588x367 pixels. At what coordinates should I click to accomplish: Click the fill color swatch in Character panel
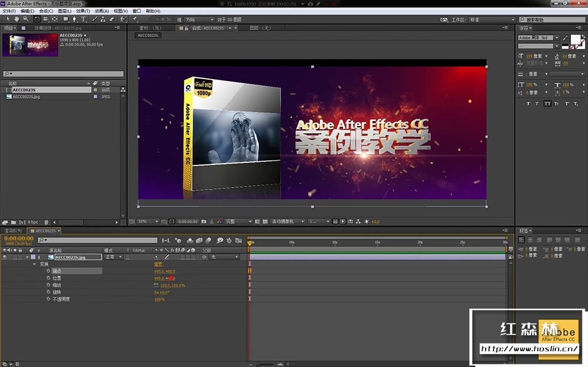[575, 40]
